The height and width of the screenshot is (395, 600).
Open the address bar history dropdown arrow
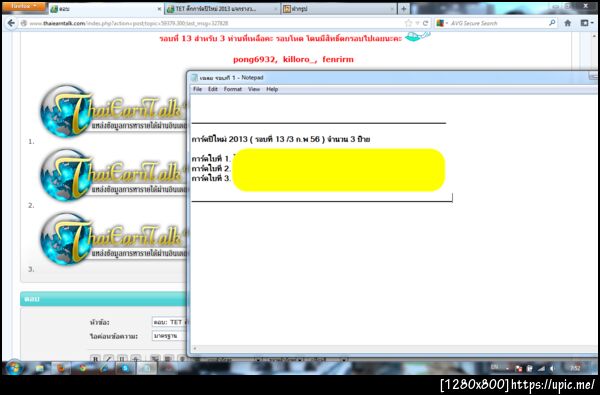point(417,23)
